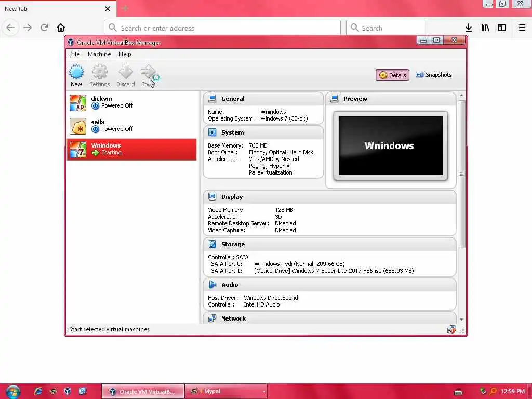The width and height of the screenshot is (532, 399).
Task: Open the File menu
Action: [x=75, y=54]
